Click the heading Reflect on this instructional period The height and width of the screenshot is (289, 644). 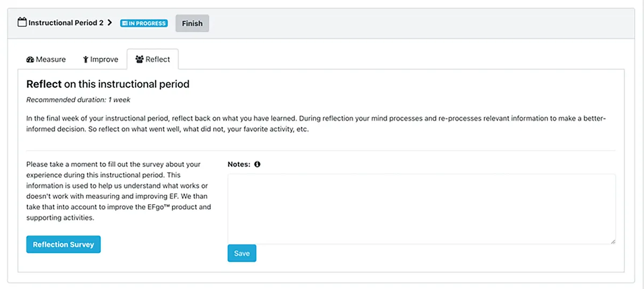coord(108,84)
